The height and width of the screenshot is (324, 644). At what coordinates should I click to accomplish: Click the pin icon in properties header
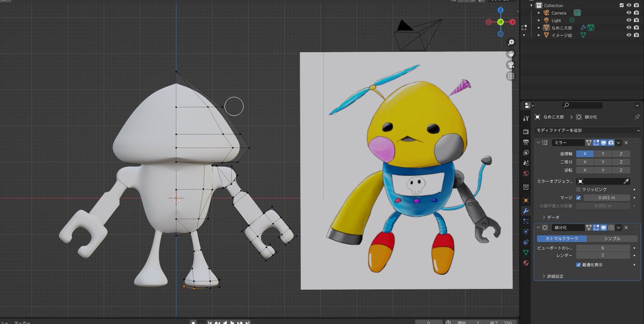637,117
